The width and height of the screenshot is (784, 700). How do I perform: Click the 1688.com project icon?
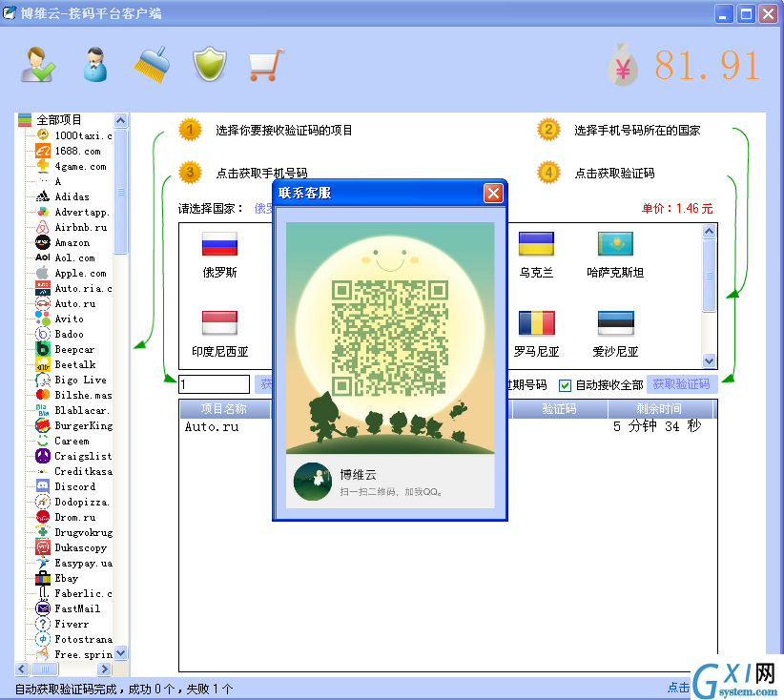tap(43, 151)
